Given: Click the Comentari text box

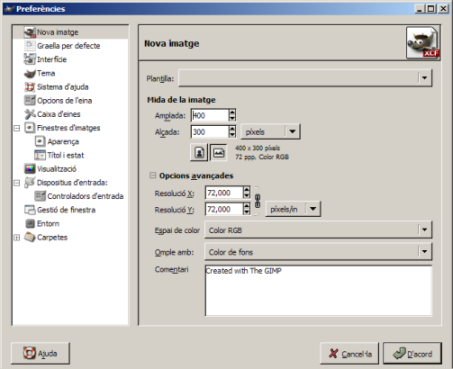Looking at the screenshot, I should [x=318, y=290].
